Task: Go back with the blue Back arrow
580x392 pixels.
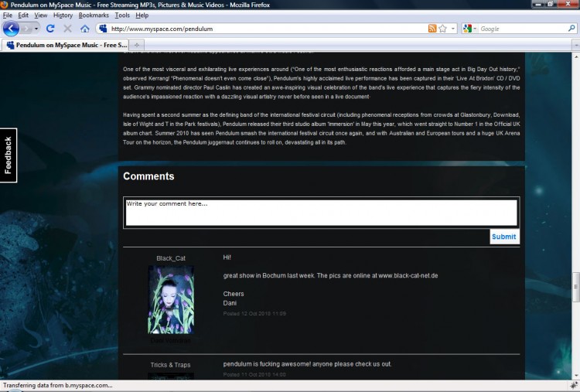Action: pyautogui.click(x=11, y=29)
